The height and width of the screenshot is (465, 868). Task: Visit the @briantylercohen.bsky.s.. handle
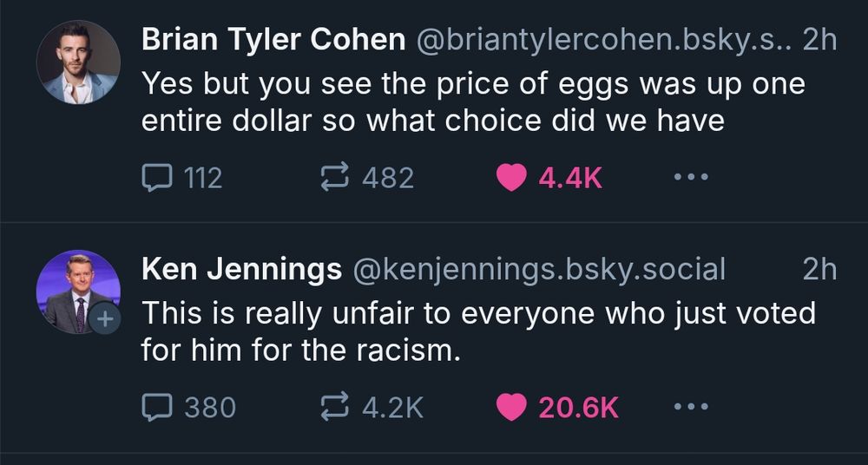click(604, 40)
